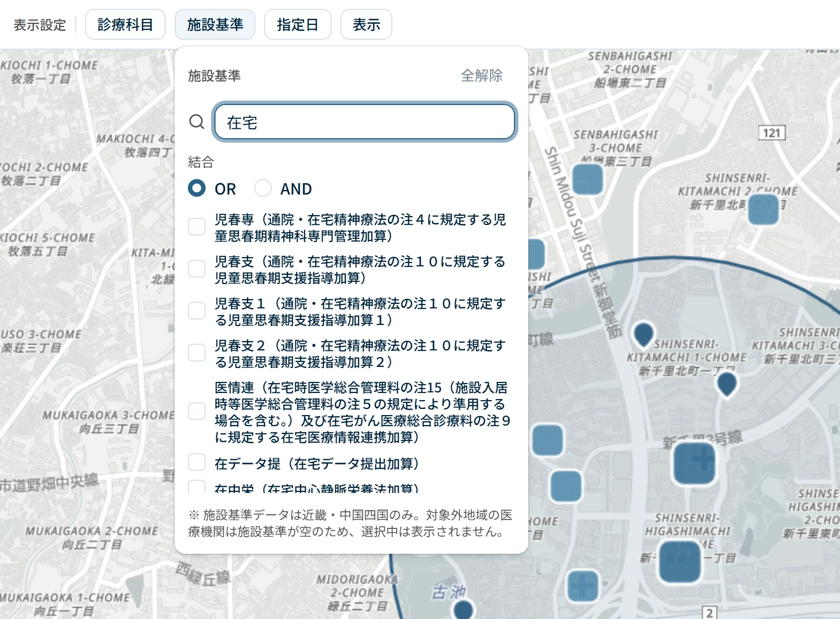Image resolution: width=840 pixels, height=619 pixels.
Task: Click the 児春専 option text
Action: [360, 228]
